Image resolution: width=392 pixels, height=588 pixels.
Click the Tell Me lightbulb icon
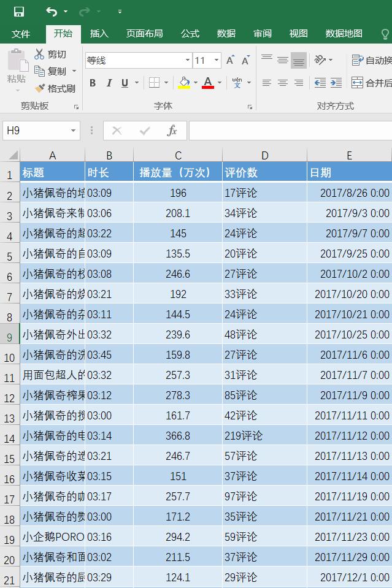pos(385,34)
